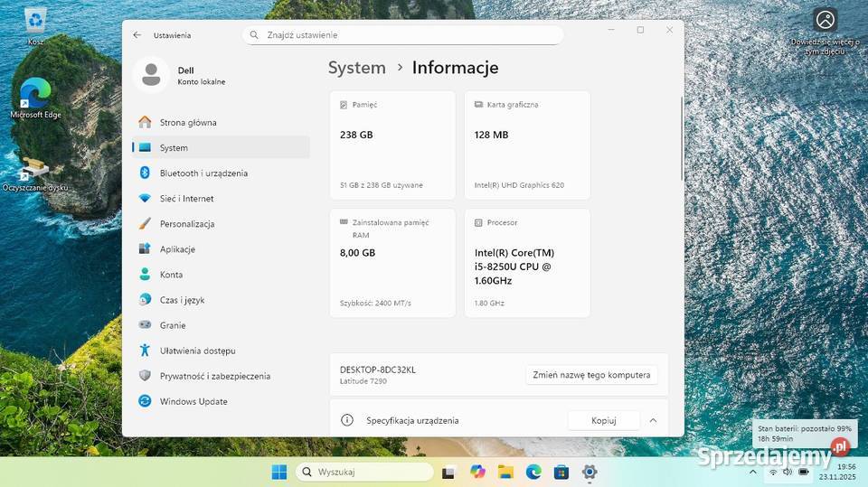
Task: Select Oczyszczanie dysku desktop shortcut
Action: pyautogui.click(x=35, y=174)
